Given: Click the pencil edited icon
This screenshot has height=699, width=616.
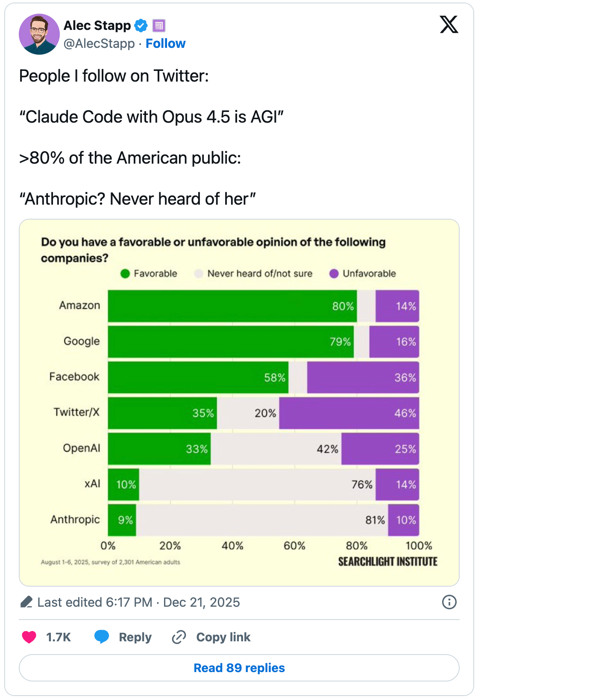Looking at the screenshot, I should point(26,602).
